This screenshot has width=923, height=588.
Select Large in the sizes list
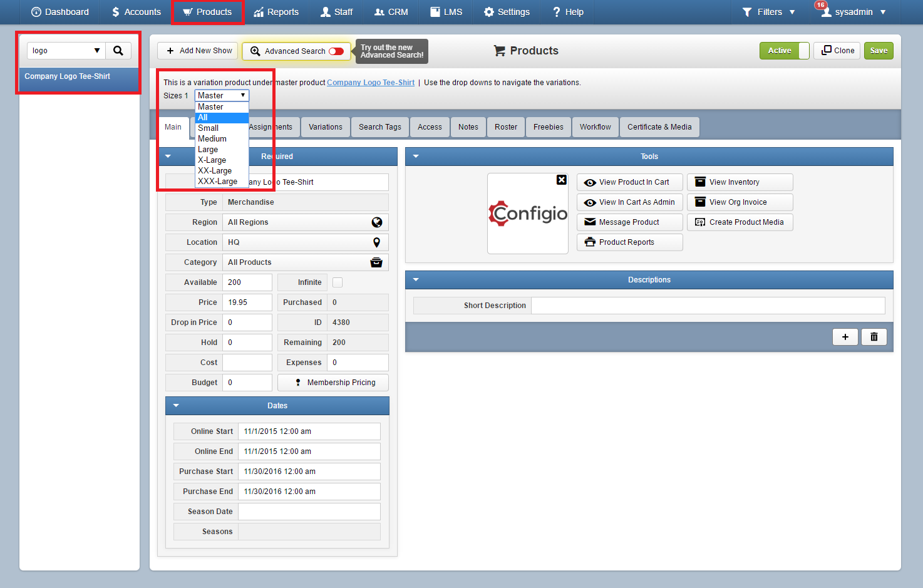[x=222, y=150]
